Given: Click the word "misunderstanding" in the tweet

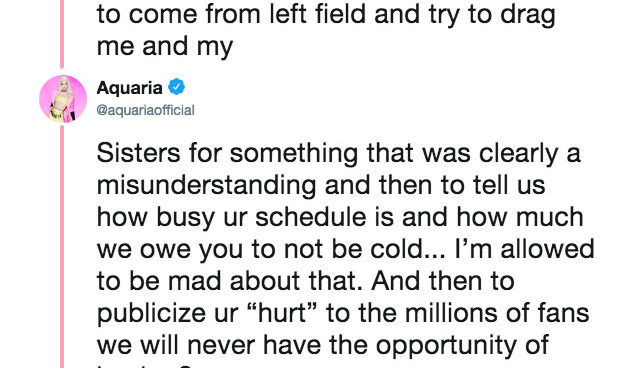Looking at the screenshot, I should [206, 186].
